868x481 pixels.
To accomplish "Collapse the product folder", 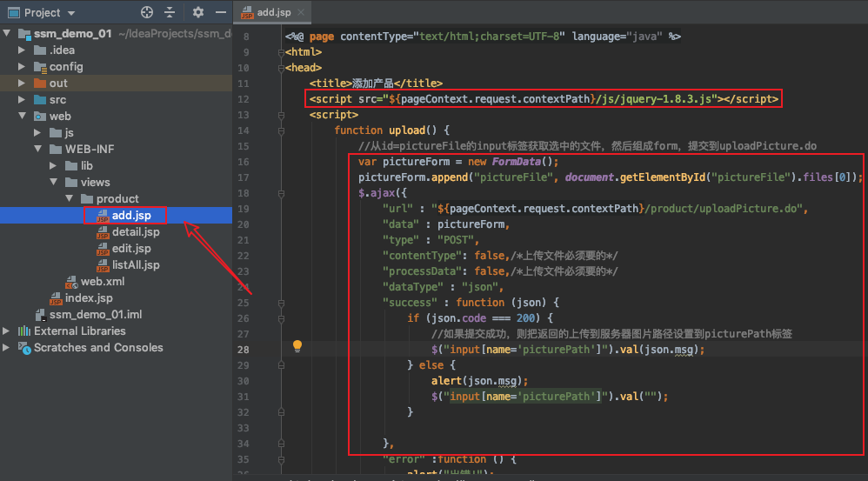I will click(69, 198).
